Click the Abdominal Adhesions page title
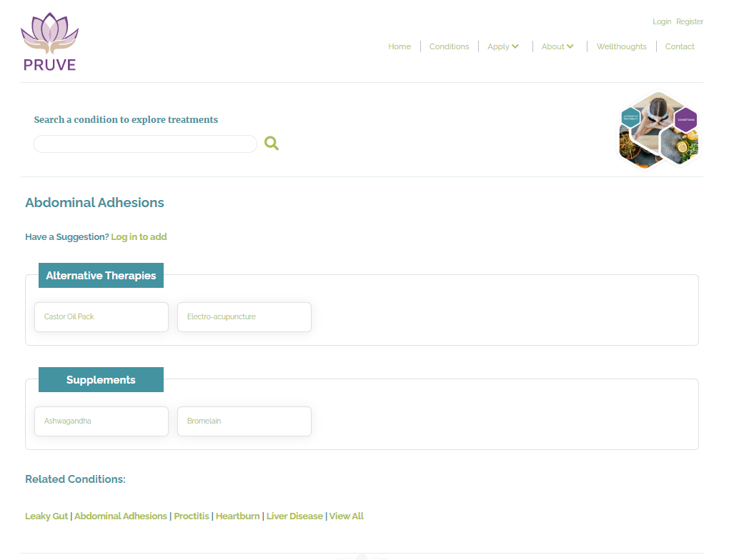Screen dimensions: 734x560 (94, 203)
